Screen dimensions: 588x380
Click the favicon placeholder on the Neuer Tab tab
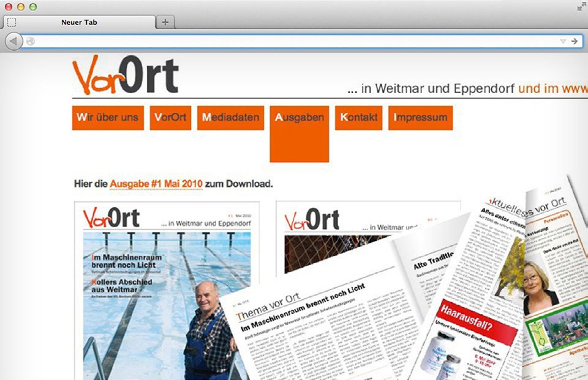point(12,22)
